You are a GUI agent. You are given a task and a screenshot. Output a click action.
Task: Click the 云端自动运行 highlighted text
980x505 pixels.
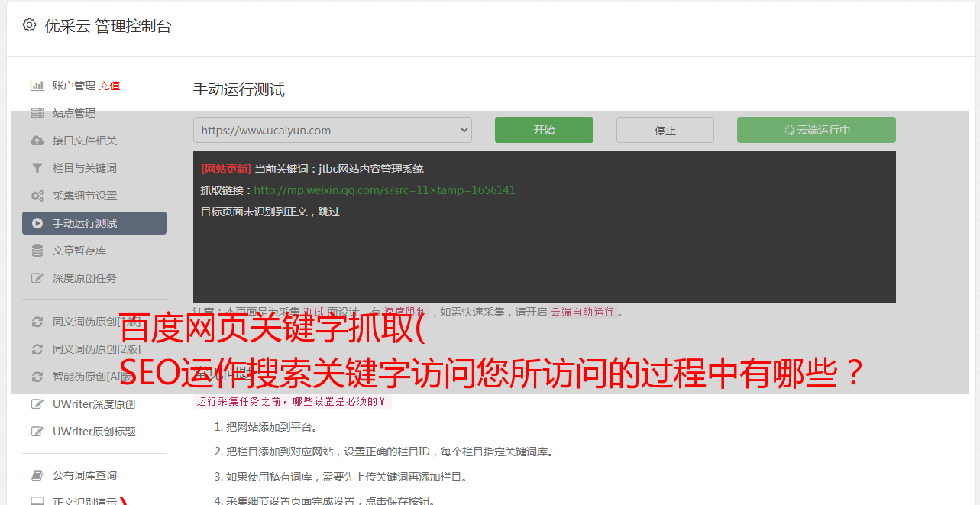click(583, 312)
